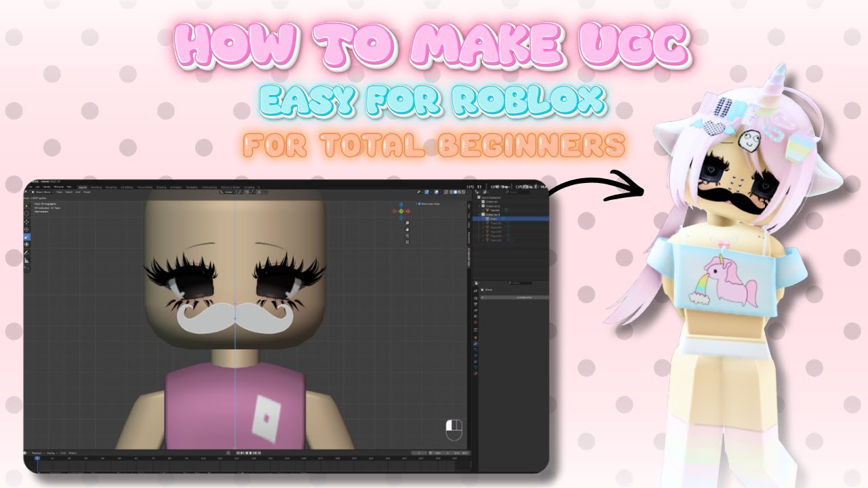This screenshot has height=488, width=868.
Task: Select the Rotate tool in Blender toolbar
Action: pos(26,229)
